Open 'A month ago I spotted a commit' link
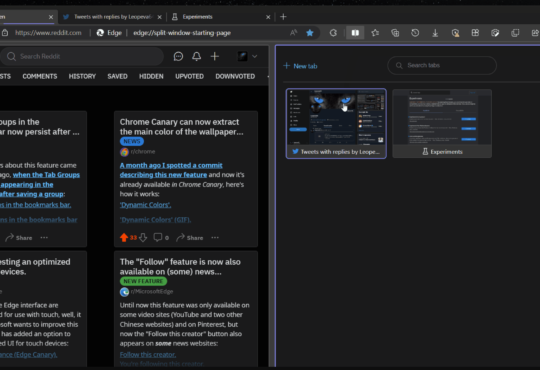The width and height of the screenshot is (540, 370). pyautogui.click(x=171, y=170)
